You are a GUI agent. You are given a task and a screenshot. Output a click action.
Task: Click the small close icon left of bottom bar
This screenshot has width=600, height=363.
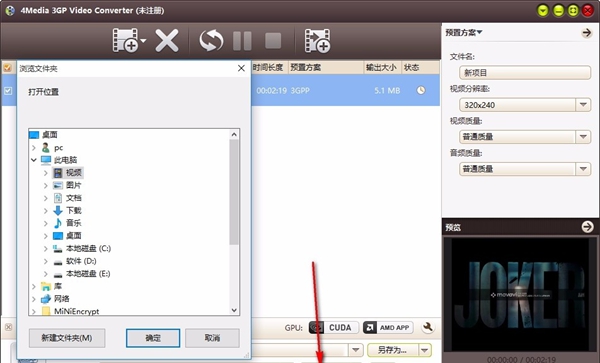point(8,327)
